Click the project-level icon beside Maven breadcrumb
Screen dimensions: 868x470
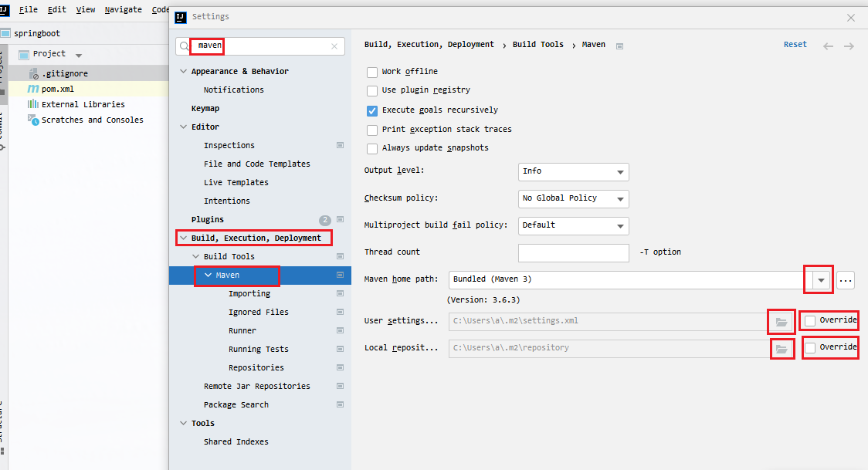pos(619,46)
